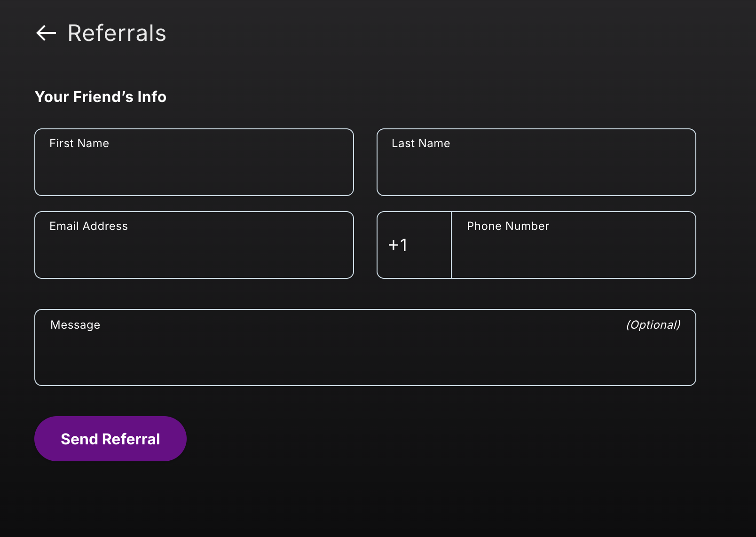Focus the Last Name input box
The width and height of the screenshot is (756, 537).
(x=536, y=162)
